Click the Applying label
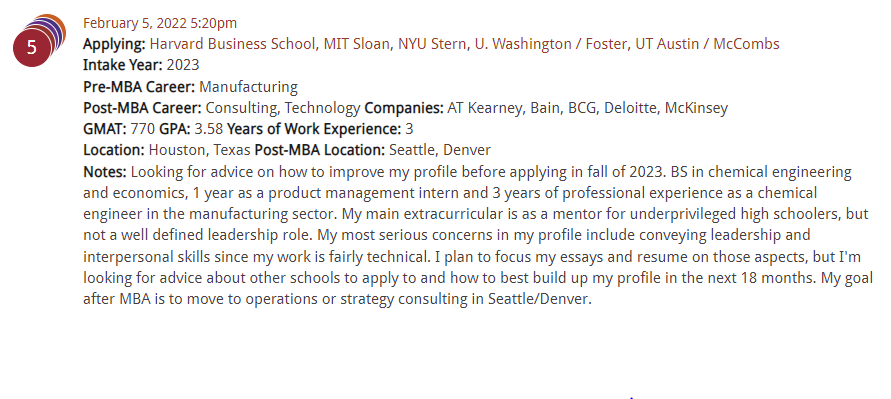 [114, 44]
